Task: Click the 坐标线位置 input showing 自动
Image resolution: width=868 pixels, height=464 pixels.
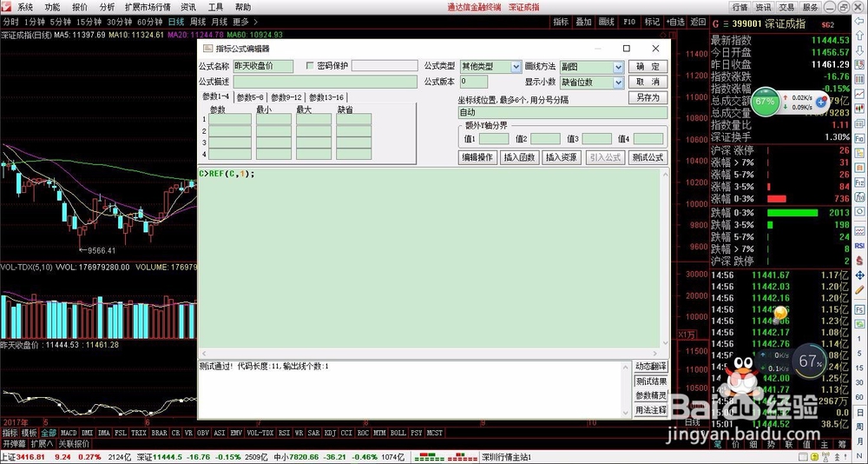Action: click(563, 113)
